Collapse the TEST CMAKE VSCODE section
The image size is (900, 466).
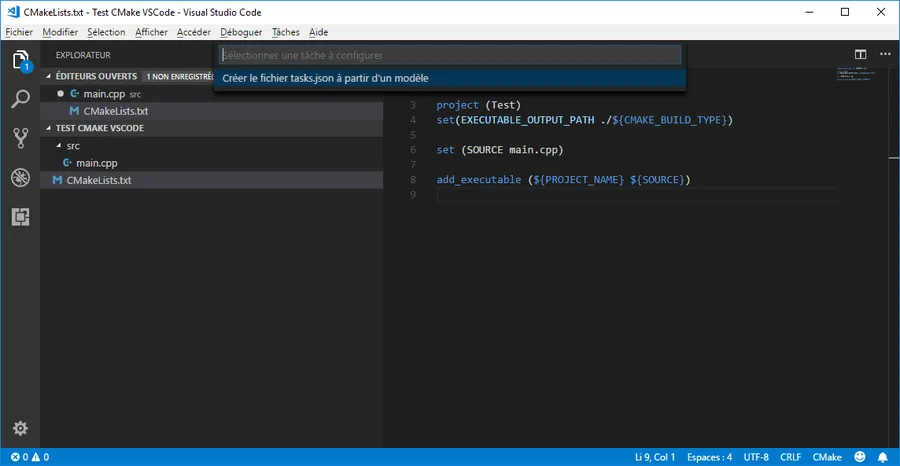click(48, 128)
